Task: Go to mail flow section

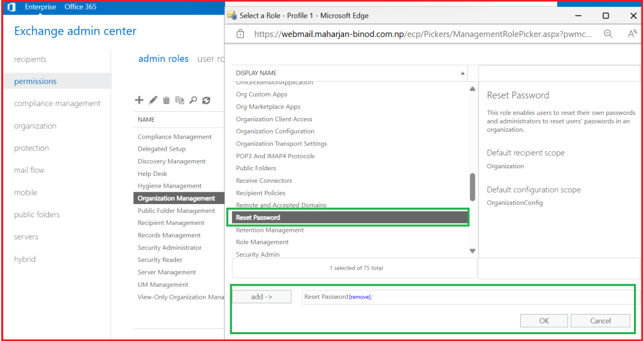Action: click(29, 170)
